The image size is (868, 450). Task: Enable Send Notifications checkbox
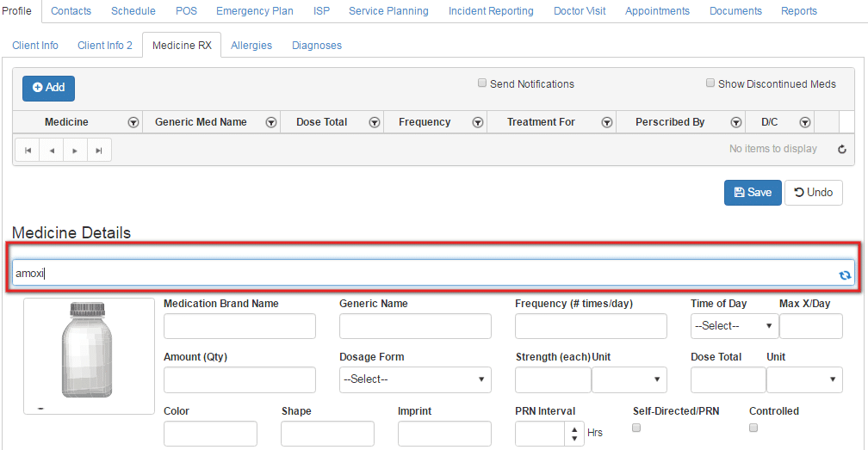(x=482, y=83)
